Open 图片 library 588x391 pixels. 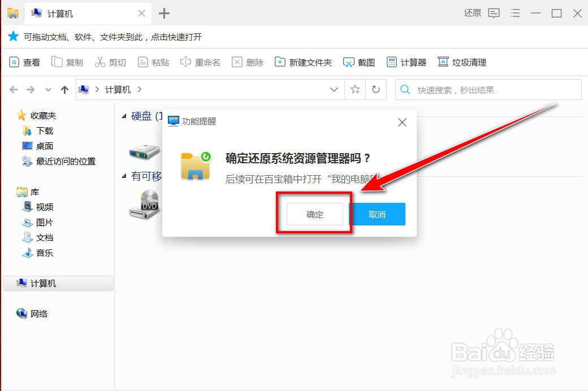coord(37,222)
